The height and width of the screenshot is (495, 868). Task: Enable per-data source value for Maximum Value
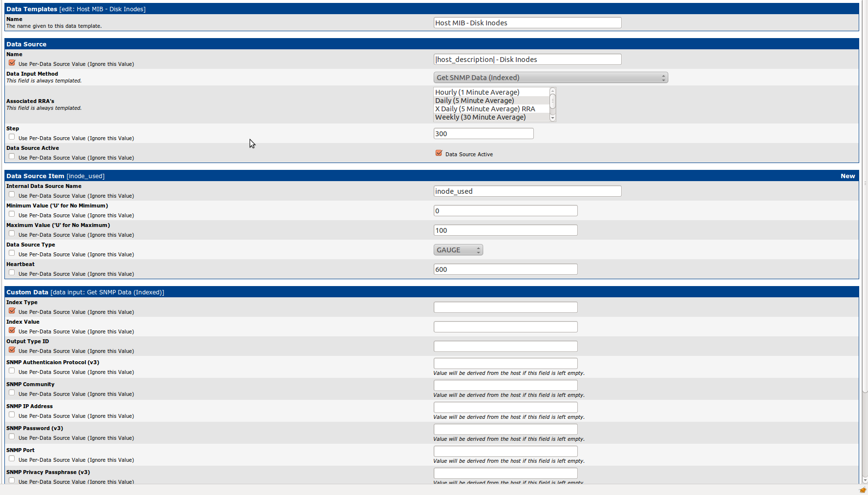click(12, 234)
